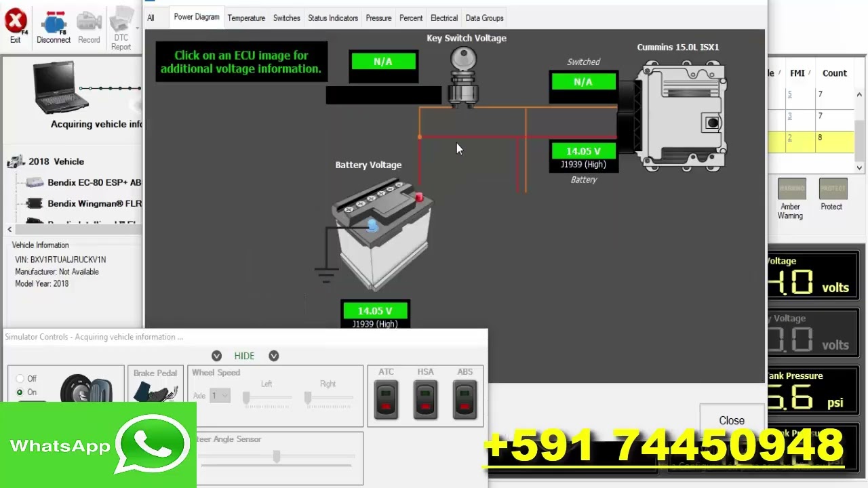Open the DTC Report toolbar icon
This screenshot has height=488, width=868.
pyautogui.click(x=121, y=28)
